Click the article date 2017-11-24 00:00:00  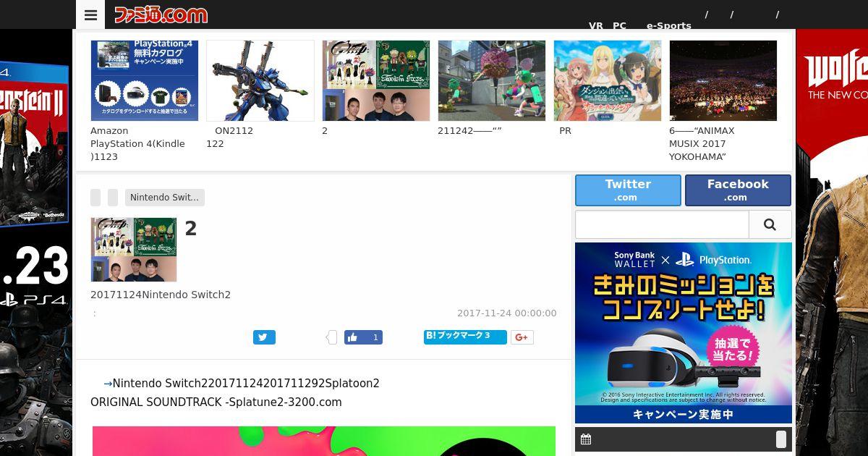tap(507, 313)
